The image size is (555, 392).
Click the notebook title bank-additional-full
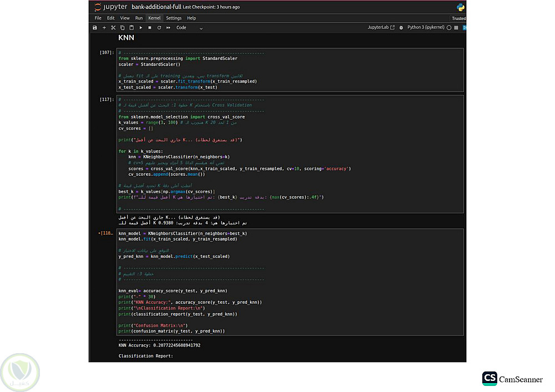coord(156,7)
